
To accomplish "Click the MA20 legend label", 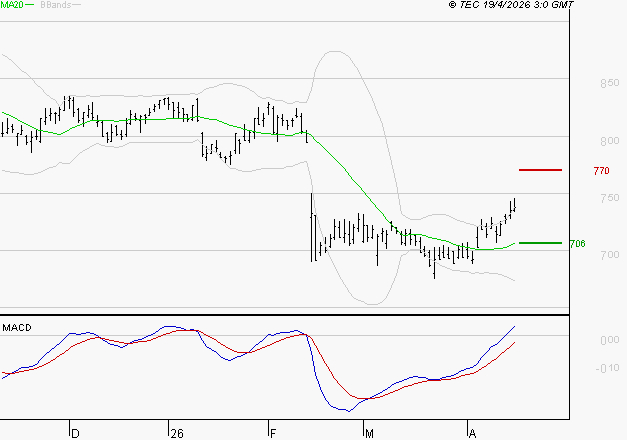I will tap(12, 5).
